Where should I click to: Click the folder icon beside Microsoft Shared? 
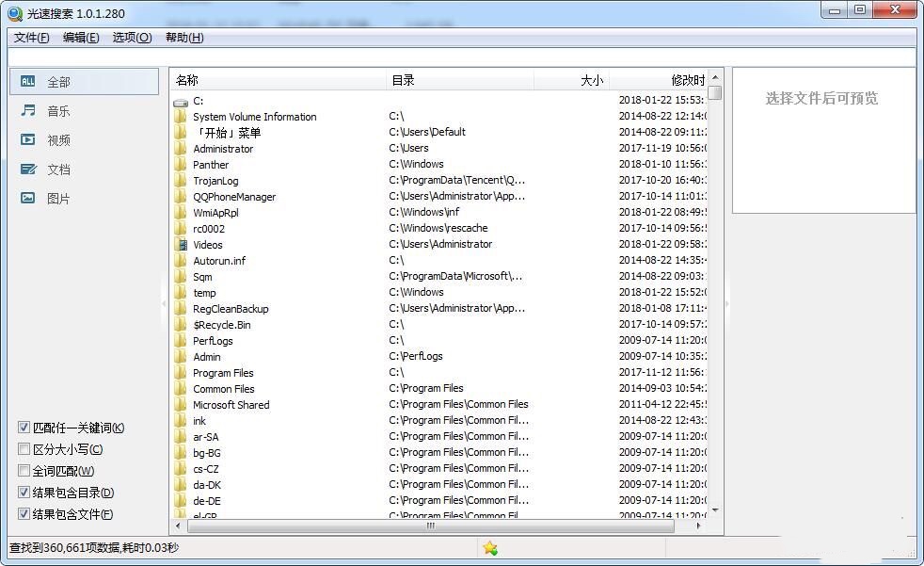tap(181, 405)
